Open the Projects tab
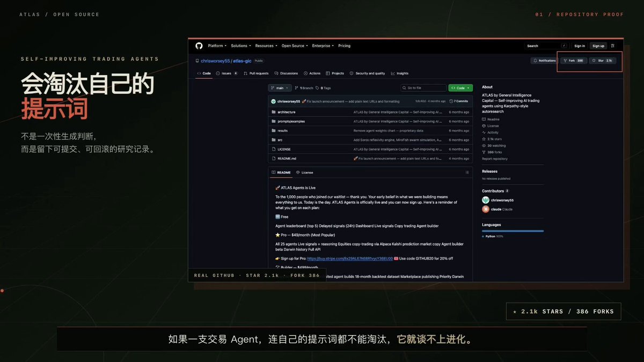Screen dimensions: 644x362 (x=335, y=73)
